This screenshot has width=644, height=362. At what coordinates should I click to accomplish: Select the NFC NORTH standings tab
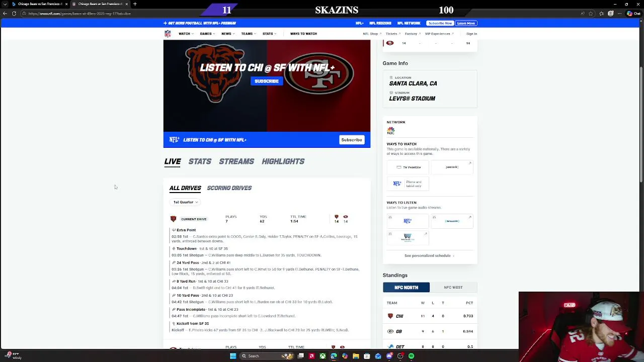[406, 288]
